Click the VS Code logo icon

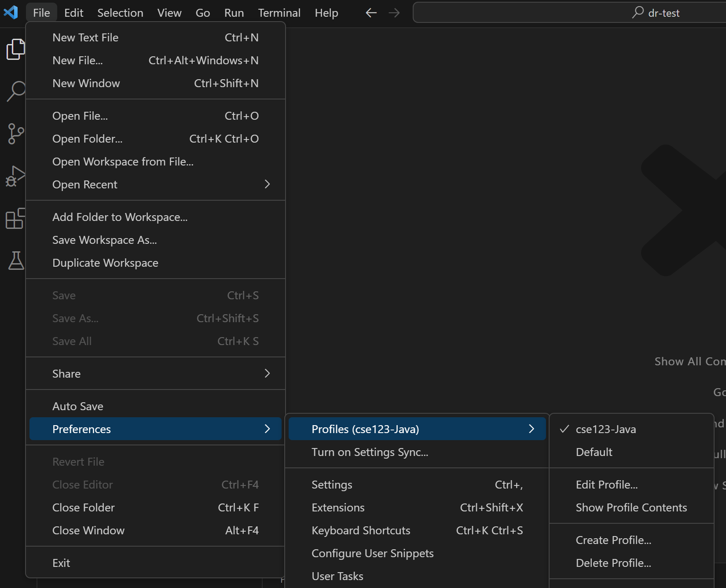(x=11, y=12)
